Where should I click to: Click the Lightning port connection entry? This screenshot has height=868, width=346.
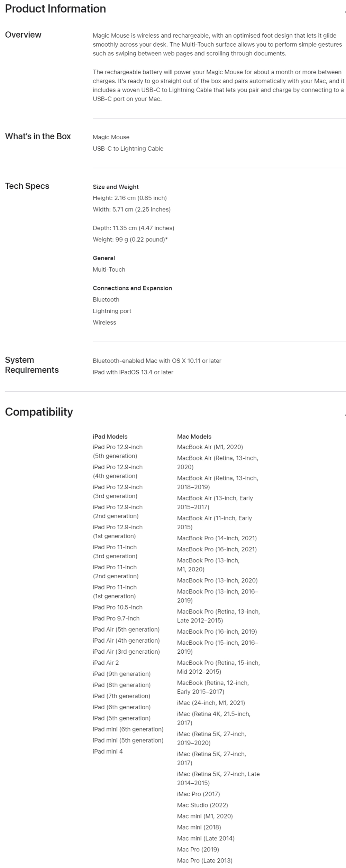pyautogui.click(x=112, y=311)
